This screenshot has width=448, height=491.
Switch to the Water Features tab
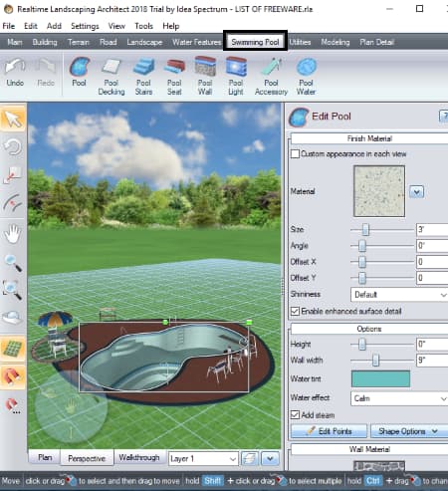point(197,42)
